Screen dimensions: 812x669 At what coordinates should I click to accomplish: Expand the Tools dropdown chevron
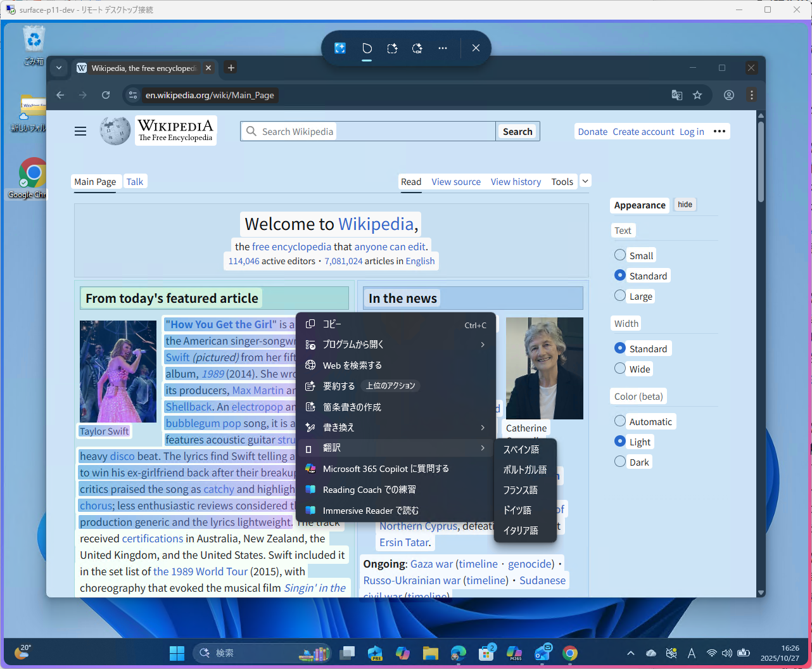click(x=585, y=181)
